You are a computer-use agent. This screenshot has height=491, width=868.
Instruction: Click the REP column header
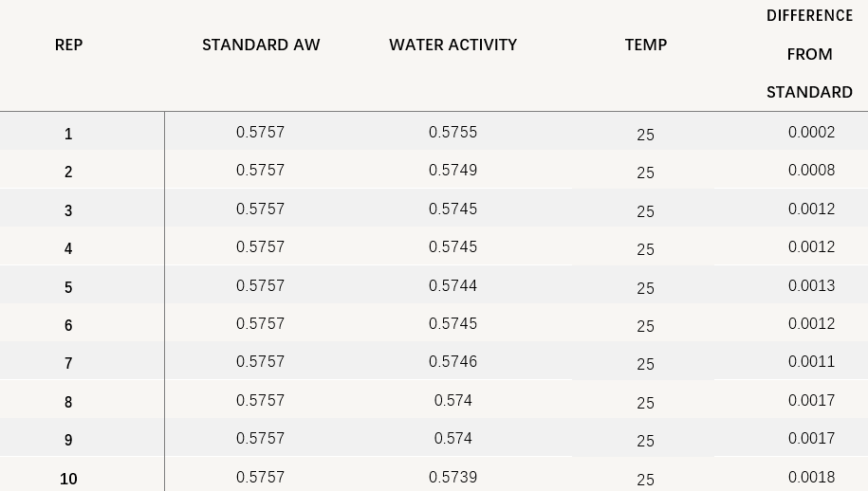pyautogui.click(x=68, y=45)
